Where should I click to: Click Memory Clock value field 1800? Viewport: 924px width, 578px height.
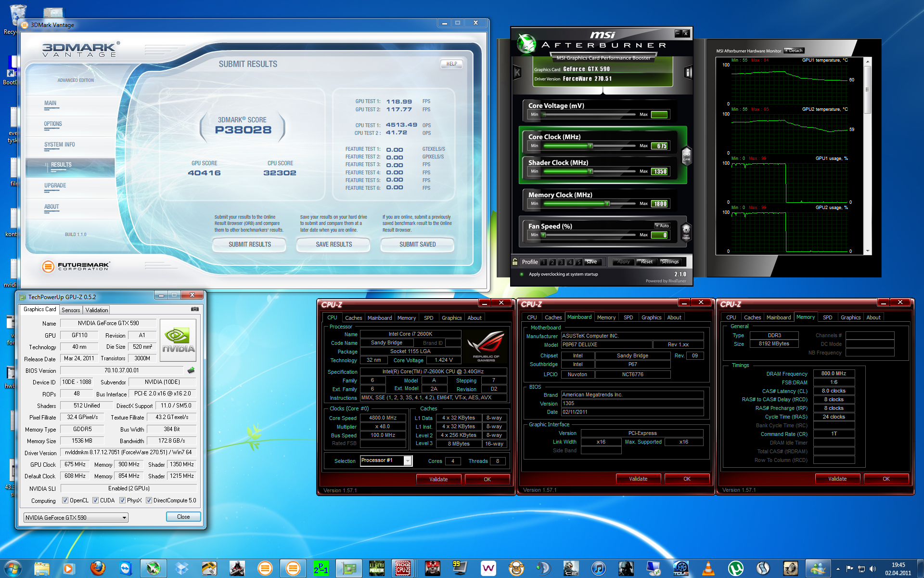[x=659, y=204]
